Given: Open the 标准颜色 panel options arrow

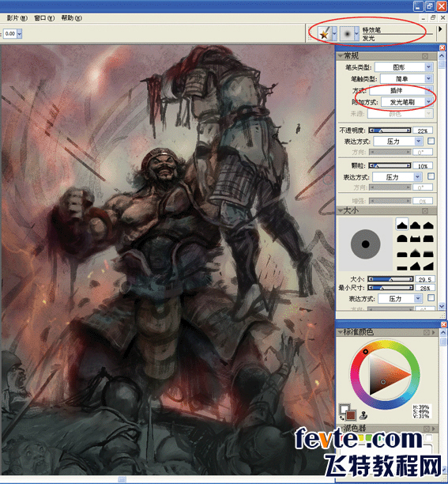Looking at the screenshot, I should pyautogui.click(x=434, y=332).
